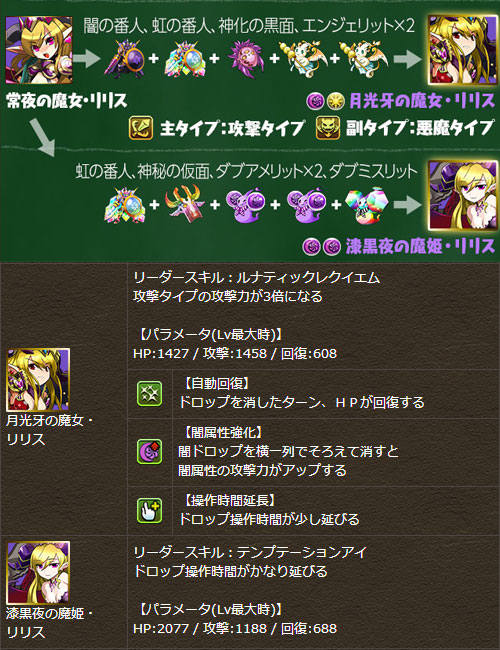
Task: Click the 漆黒夜の魔姫 table row portrait
Action: tap(38, 573)
